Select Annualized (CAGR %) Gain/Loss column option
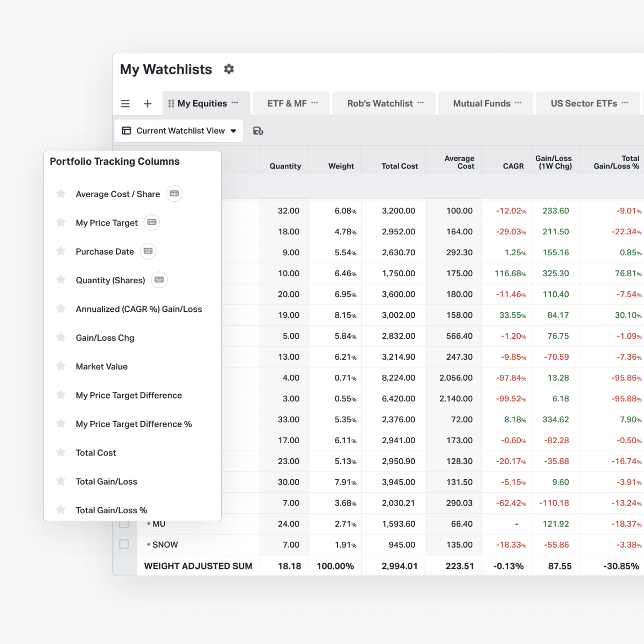Image resolution: width=644 pixels, height=644 pixels. (x=138, y=309)
